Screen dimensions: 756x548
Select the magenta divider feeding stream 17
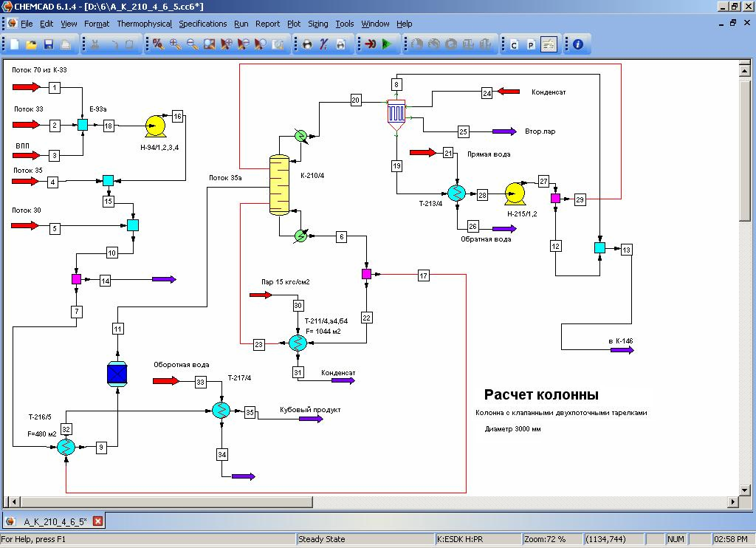click(x=366, y=274)
